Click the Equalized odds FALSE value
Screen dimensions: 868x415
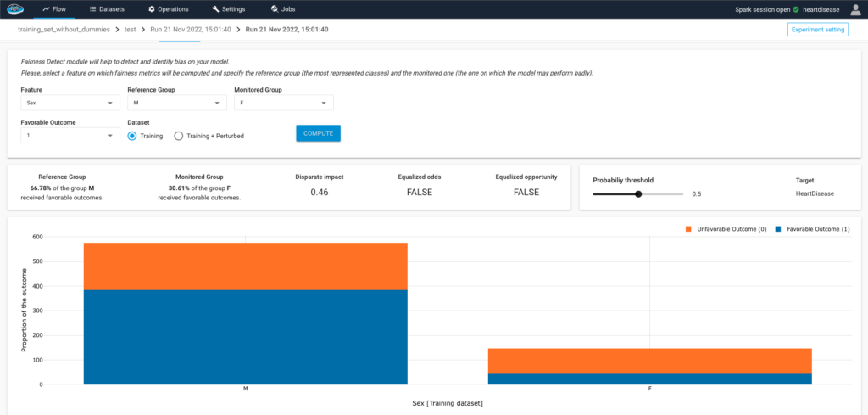[x=419, y=193]
